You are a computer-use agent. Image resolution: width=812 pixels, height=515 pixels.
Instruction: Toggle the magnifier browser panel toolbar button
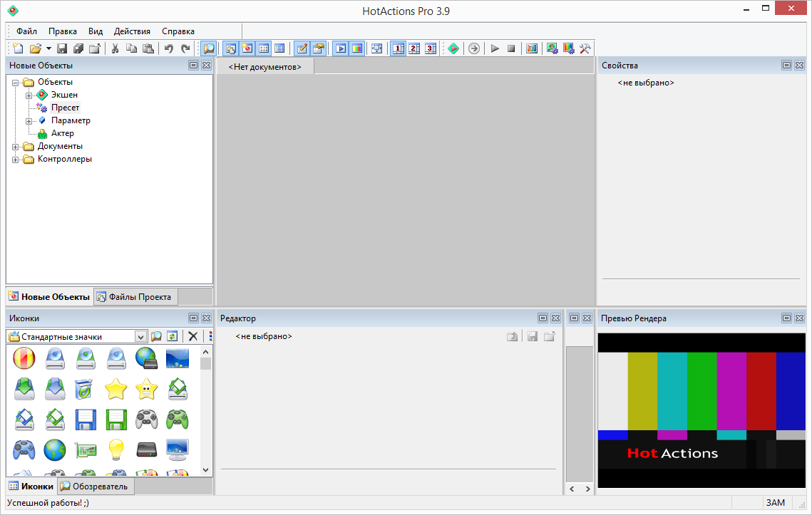[209, 48]
